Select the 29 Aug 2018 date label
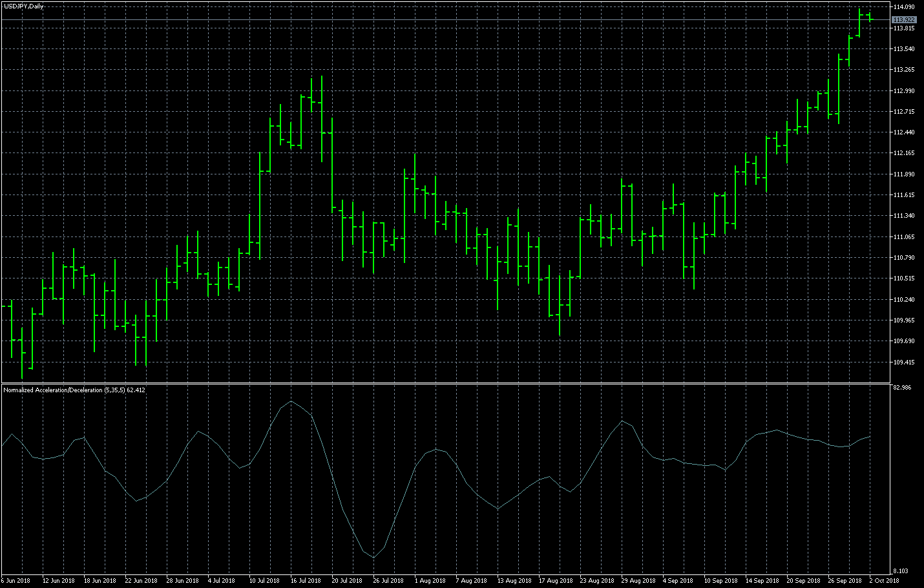 638,580
